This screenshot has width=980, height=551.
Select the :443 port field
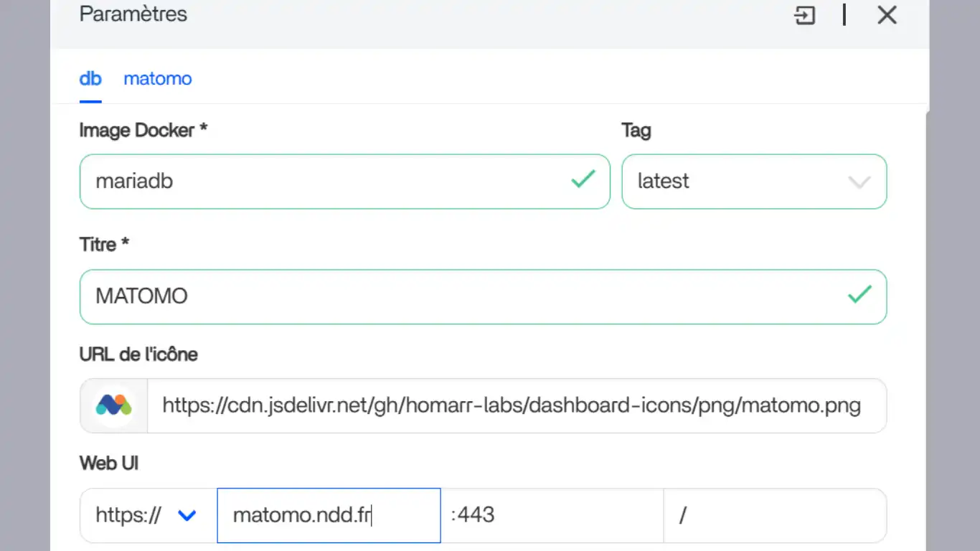coord(551,515)
